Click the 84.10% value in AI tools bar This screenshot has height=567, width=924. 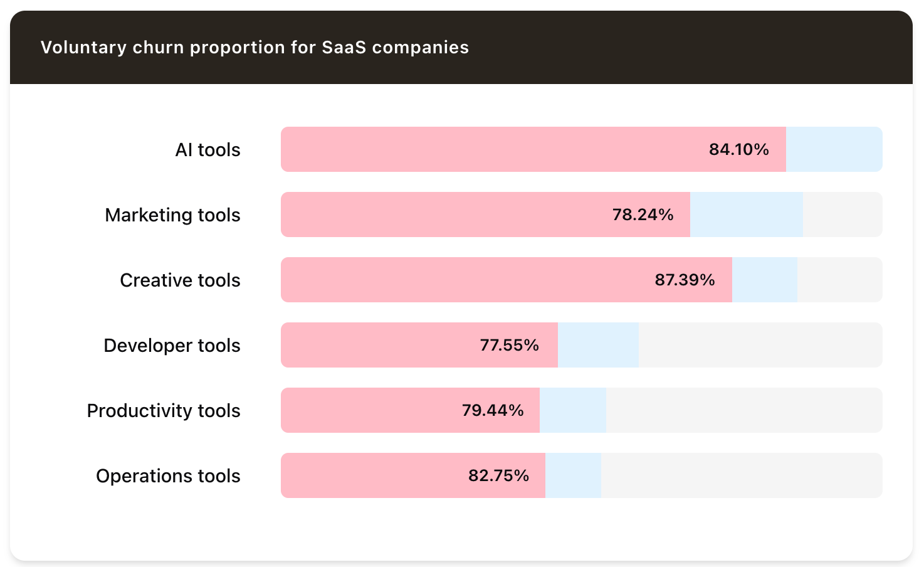coord(738,150)
